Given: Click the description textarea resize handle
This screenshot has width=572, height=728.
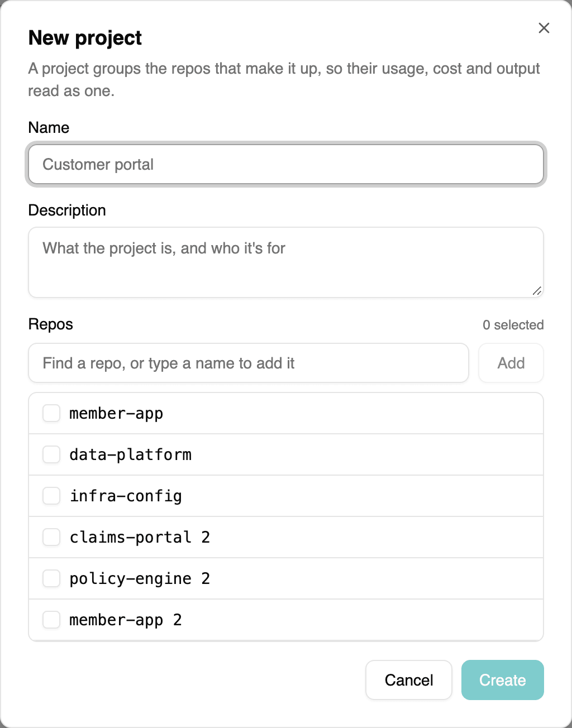Looking at the screenshot, I should [x=537, y=291].
